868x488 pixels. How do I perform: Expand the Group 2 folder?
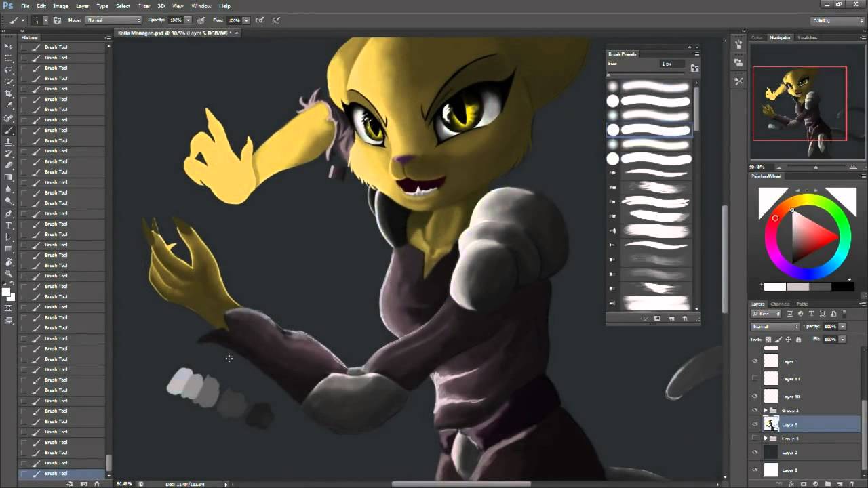coord(765,410)
